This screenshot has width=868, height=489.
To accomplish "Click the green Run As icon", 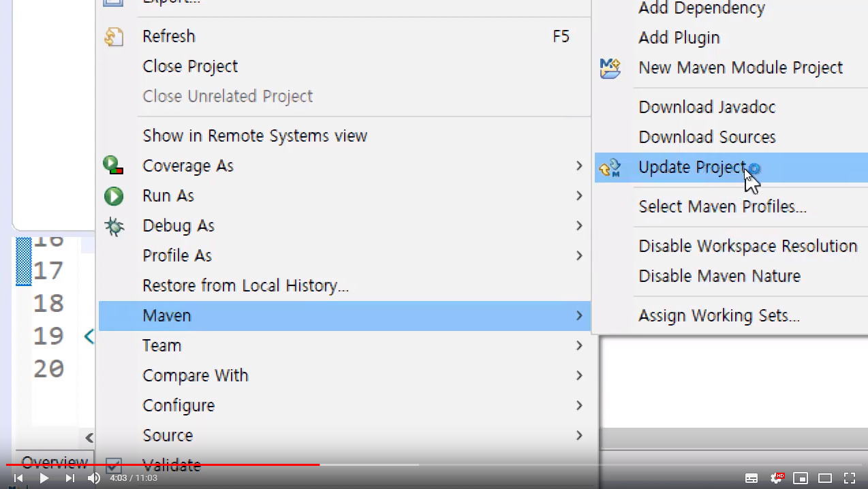I will point(113,196).
